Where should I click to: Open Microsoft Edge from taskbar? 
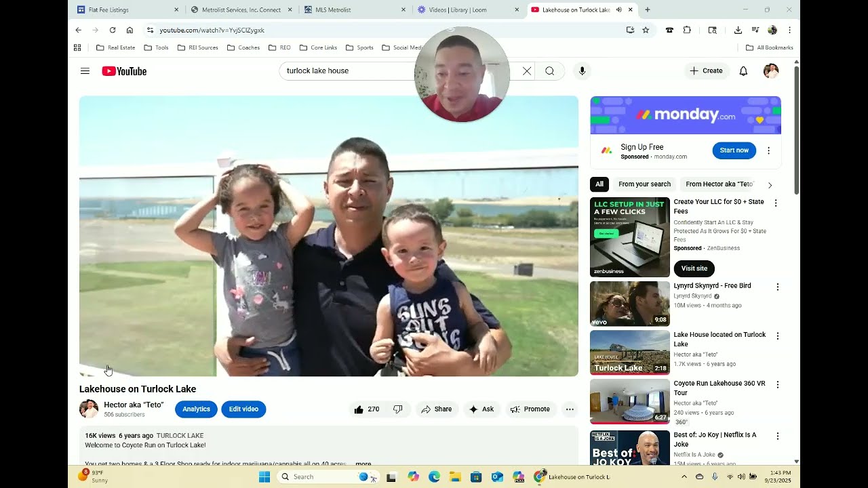pyautogui.click(x=434, y=476)
